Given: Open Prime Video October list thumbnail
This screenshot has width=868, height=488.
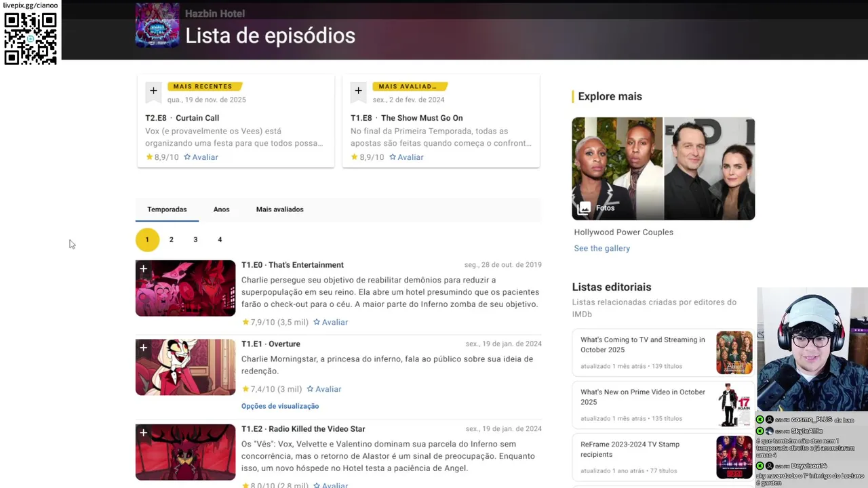Looking at the screenshot, I should [734, 405].
